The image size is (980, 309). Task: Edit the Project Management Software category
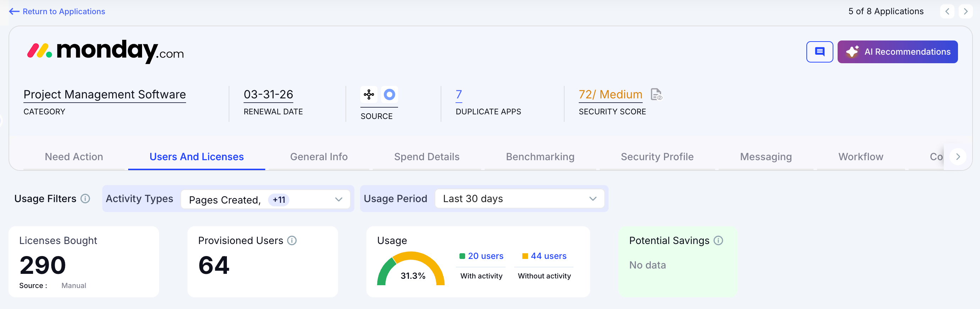[105, 94]
